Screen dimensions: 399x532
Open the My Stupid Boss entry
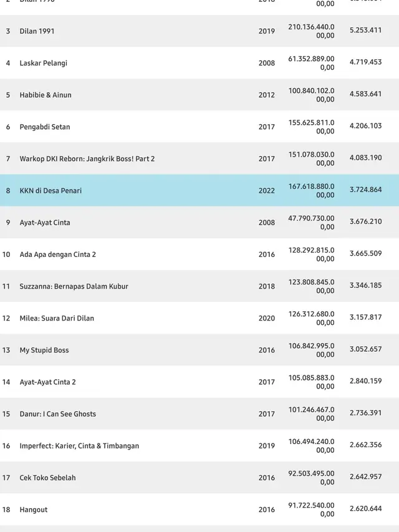click(44, 350)
